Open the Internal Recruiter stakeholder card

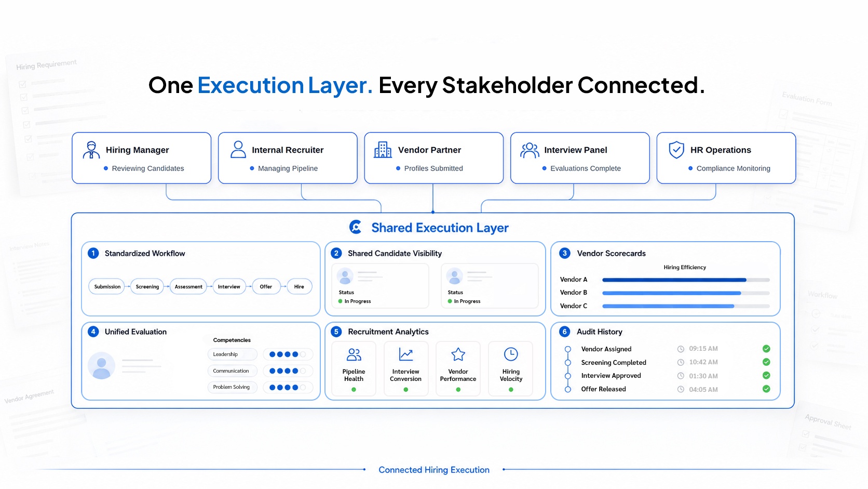[x=288, y=158]
